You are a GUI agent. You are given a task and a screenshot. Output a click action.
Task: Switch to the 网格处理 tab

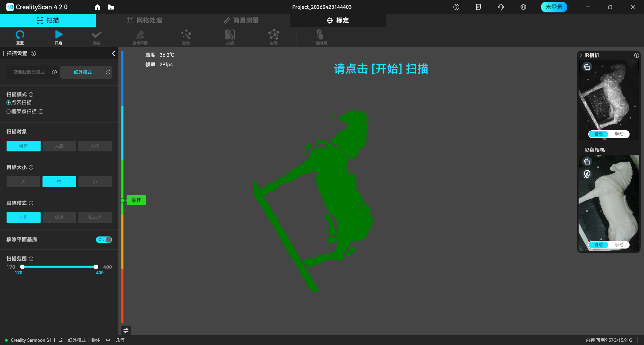tap(145, 20)
